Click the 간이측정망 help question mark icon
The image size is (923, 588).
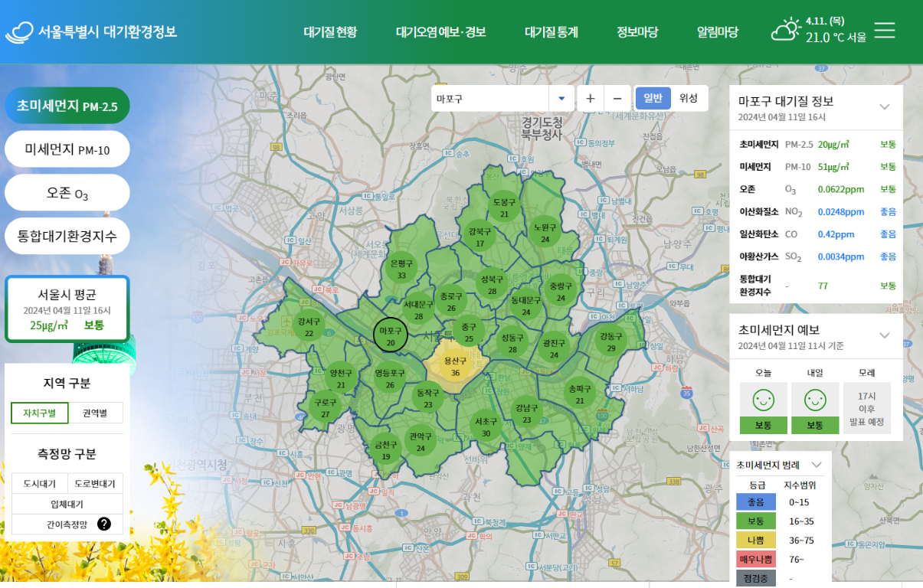pos(104,524)
